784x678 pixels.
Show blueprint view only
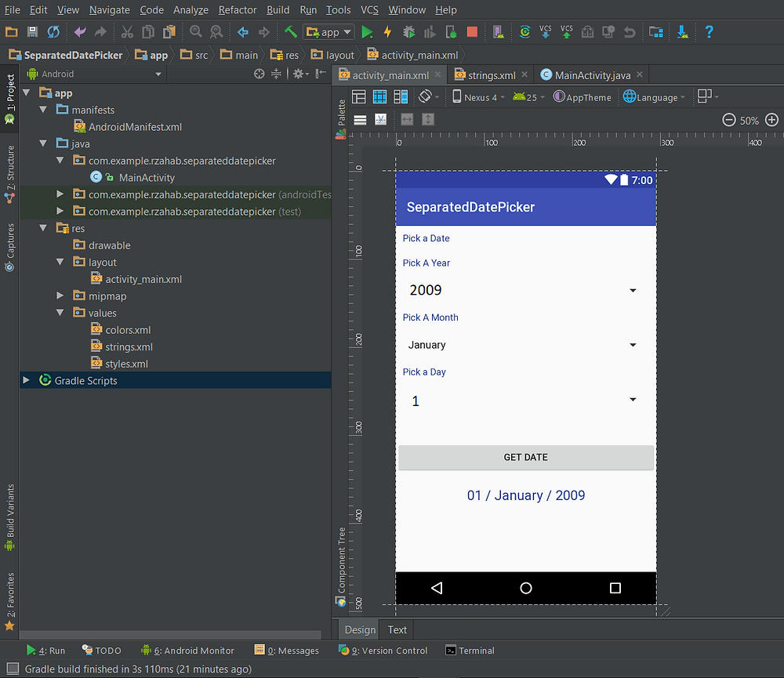coord(380,96)
